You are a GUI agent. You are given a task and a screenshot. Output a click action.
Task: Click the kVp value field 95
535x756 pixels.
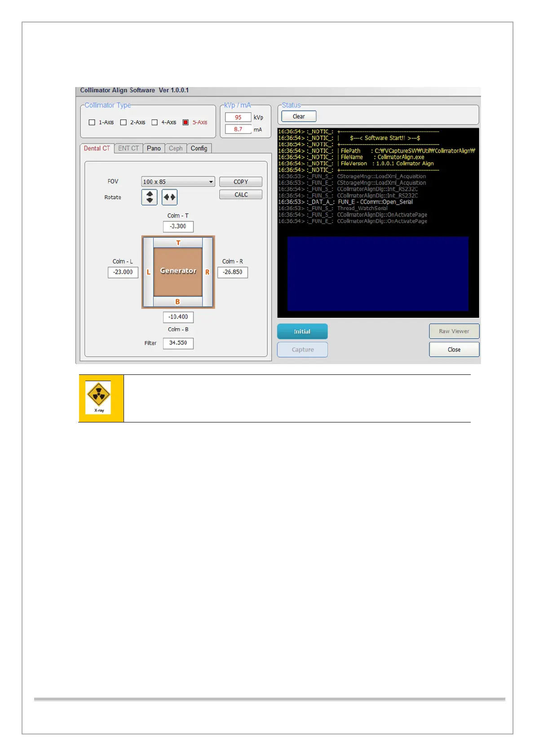238,117
